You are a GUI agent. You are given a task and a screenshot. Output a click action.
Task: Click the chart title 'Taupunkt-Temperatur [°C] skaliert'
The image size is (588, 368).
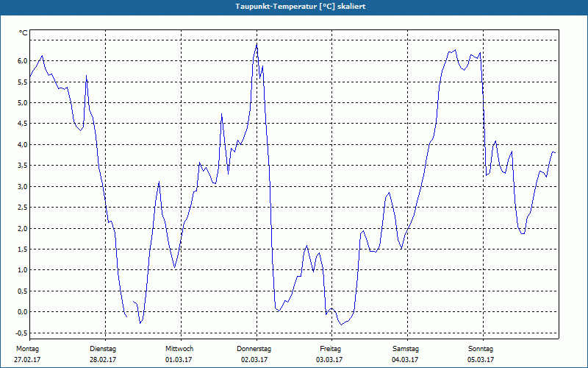coord(301,7)
